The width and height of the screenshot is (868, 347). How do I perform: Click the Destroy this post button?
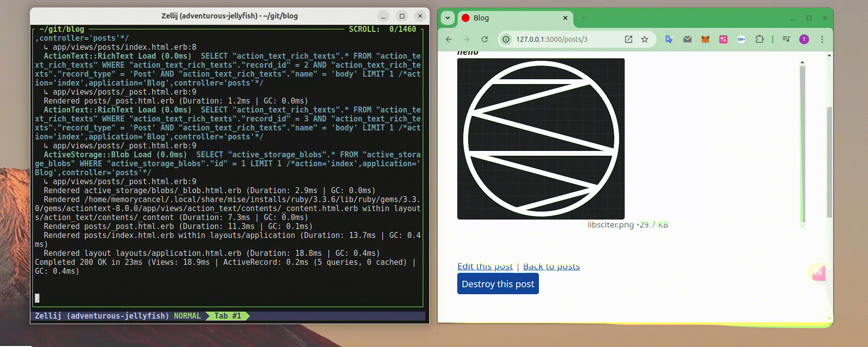pyautogui.click(x=498, y=284)
